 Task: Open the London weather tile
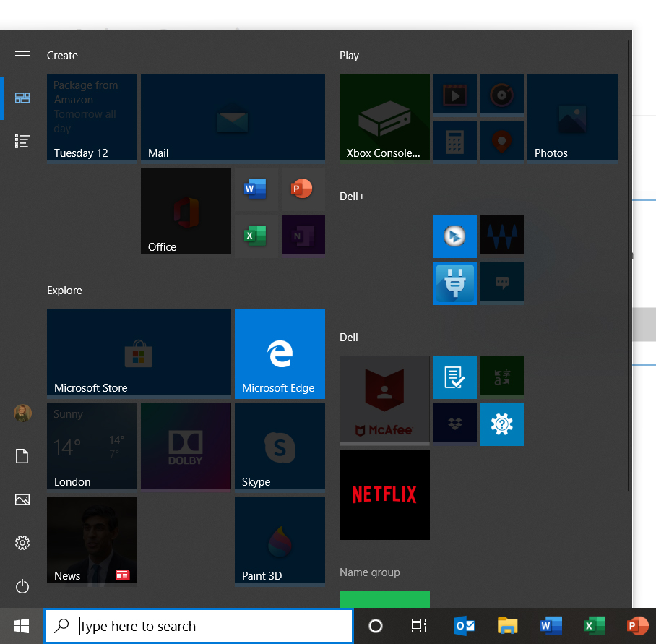tap(92, 446)
